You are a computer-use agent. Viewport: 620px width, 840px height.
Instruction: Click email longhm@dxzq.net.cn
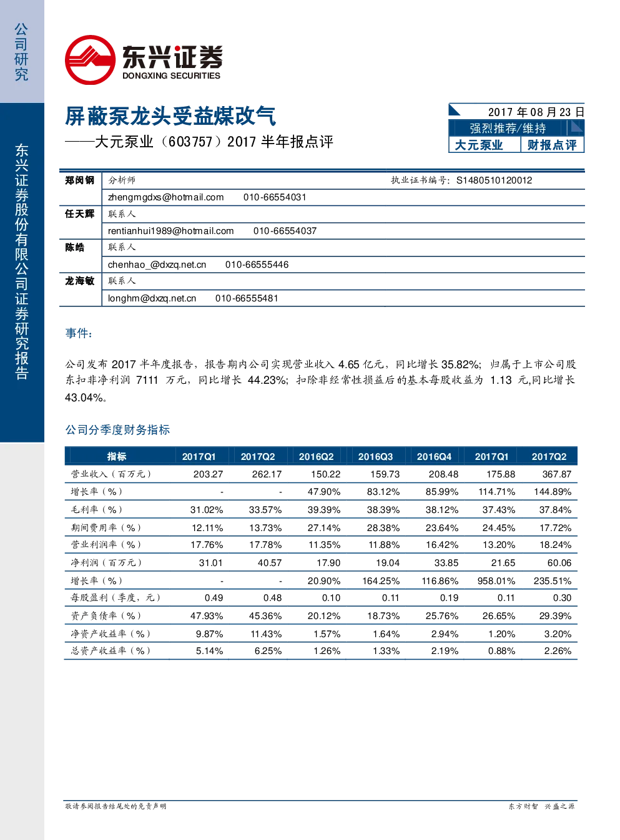(x=152, y=298)
